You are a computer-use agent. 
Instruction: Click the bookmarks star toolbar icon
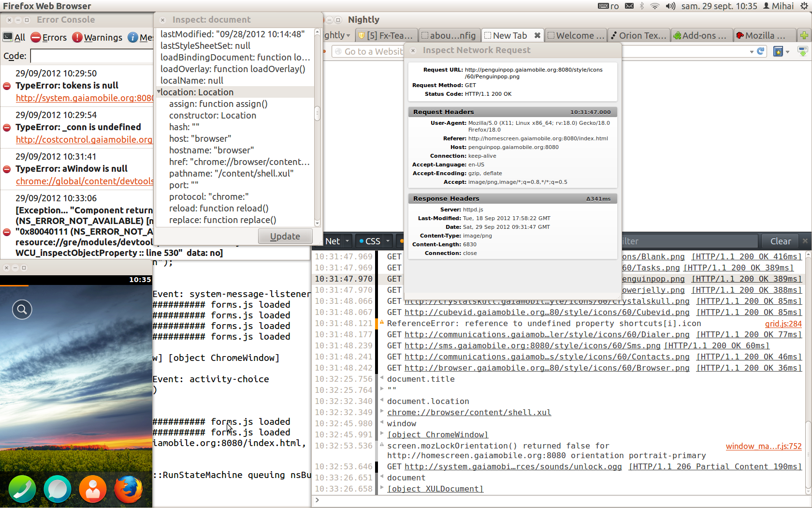pos(778,51)
